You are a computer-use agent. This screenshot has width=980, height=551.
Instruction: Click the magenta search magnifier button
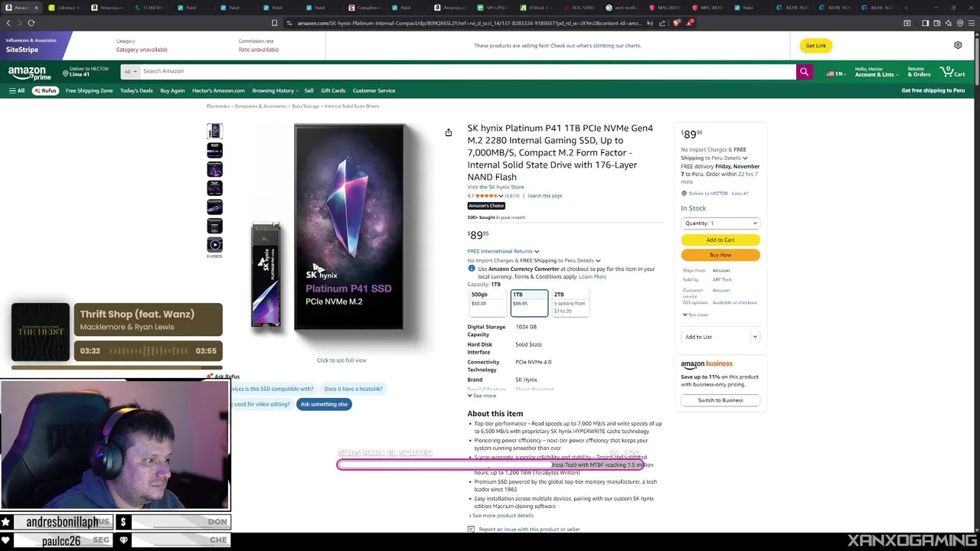804,71
